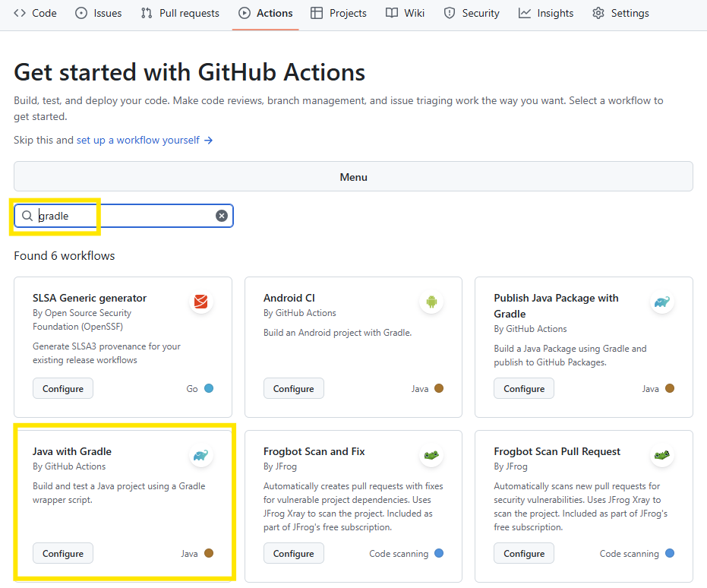Screen dimensions: 707x588
Task: Open repository Settings tab
Action: pos(621,13)
